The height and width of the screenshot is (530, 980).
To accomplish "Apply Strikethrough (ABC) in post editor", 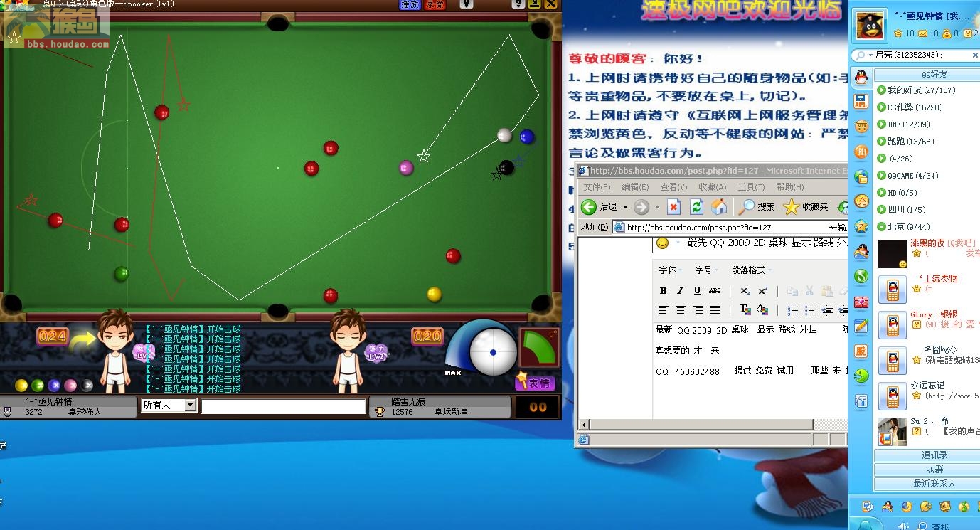I will click(x=715, y=291).
